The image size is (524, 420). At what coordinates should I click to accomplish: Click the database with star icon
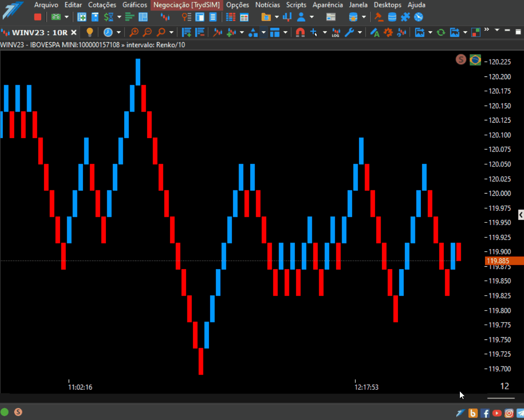click(x=353, y=16)
